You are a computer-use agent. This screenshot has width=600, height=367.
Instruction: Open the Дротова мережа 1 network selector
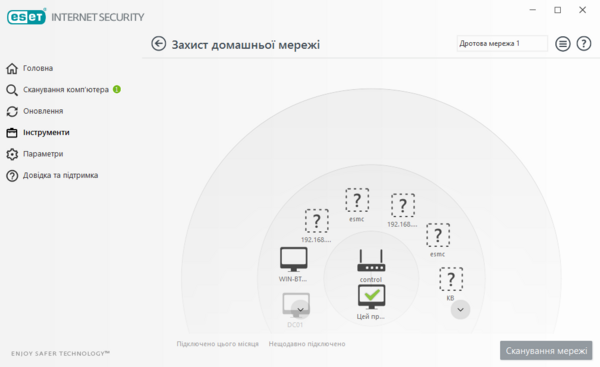pyautogui.click(x=502, y=44)
